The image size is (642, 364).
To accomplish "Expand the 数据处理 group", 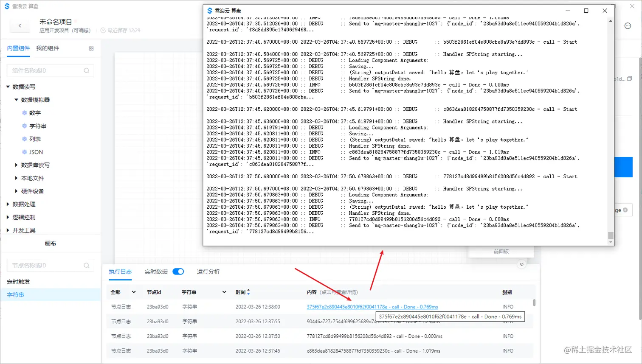I will click(x=8, y=204).
